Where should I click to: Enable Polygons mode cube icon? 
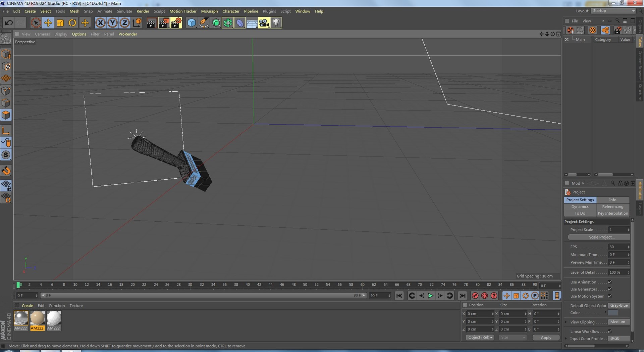[x=6, y=115]
